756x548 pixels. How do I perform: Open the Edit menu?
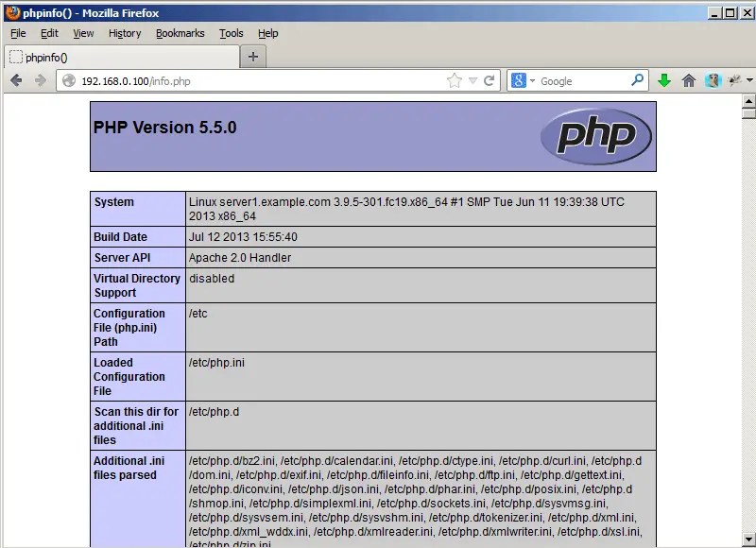(x=49, y=33)
